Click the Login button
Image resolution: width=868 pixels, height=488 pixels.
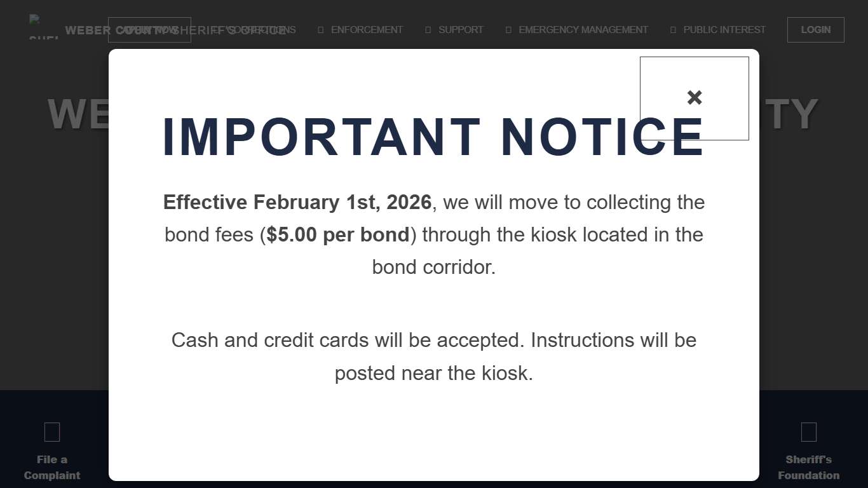[815, 30]
